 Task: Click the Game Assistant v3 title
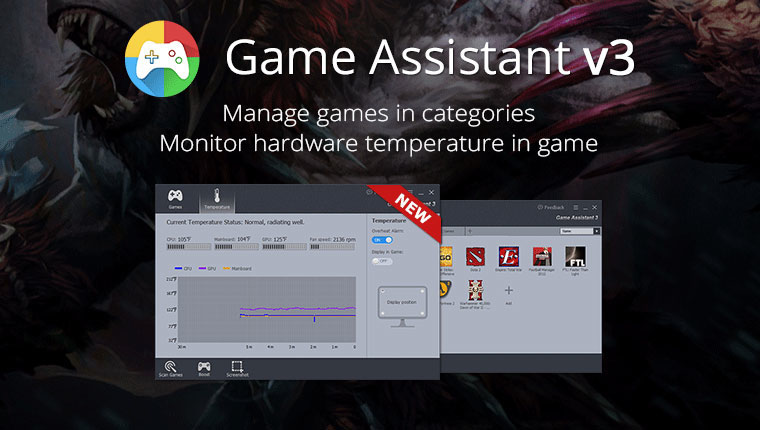click(430, 57)
